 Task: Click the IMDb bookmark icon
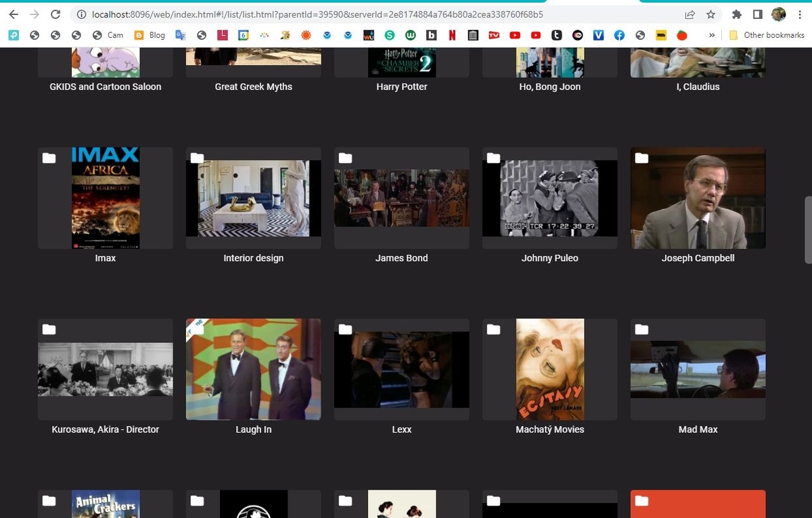[661, 35]
